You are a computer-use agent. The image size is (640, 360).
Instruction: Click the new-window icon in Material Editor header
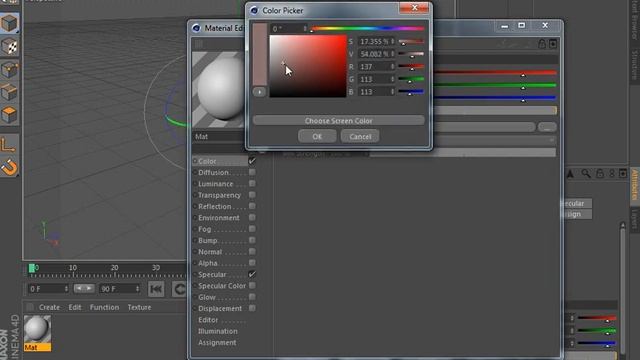point(553,44)
